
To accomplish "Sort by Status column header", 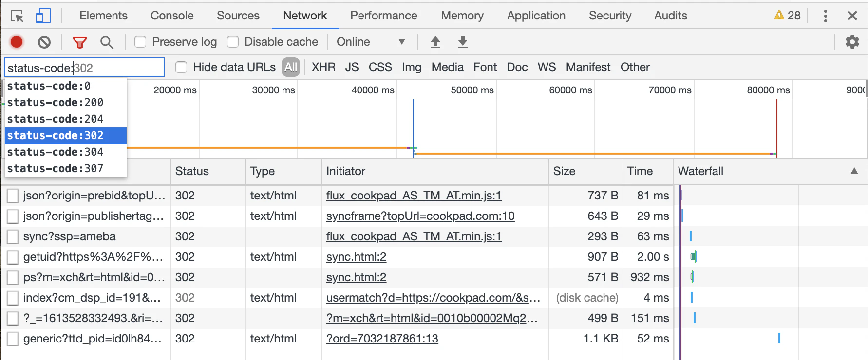I will click(208, 171).
